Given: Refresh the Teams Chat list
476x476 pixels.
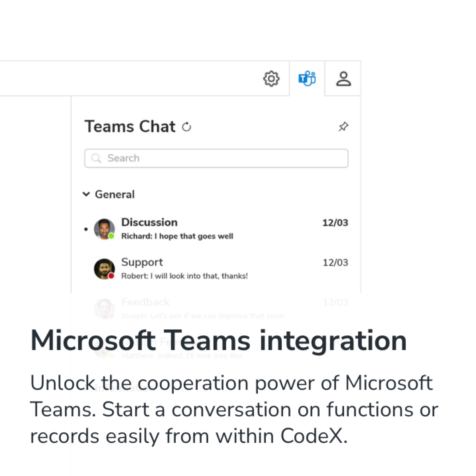Looking at the screenshot, I should click(x=186, y=127).
